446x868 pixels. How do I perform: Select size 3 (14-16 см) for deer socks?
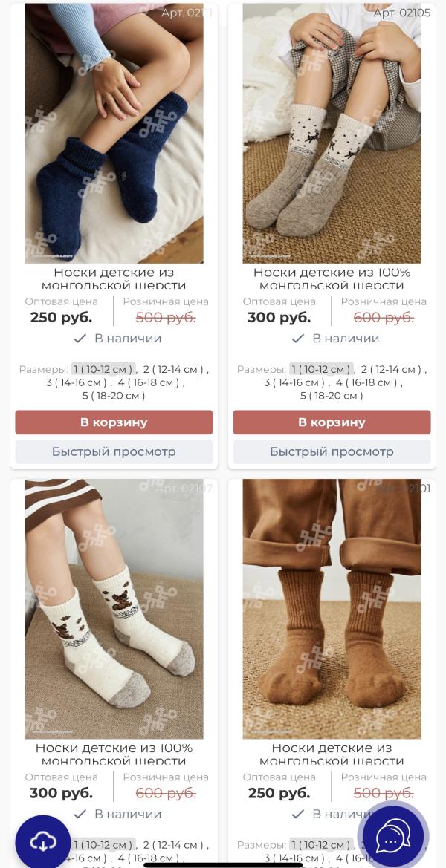pos(294,382)
